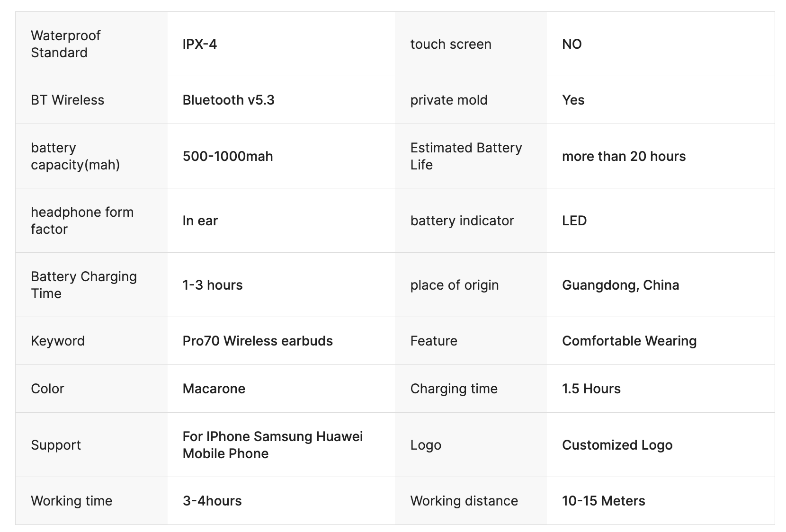This screenshot has width=786, height=532.
Task: Click the 'headphone form factor' label
Action: (82, 221)
